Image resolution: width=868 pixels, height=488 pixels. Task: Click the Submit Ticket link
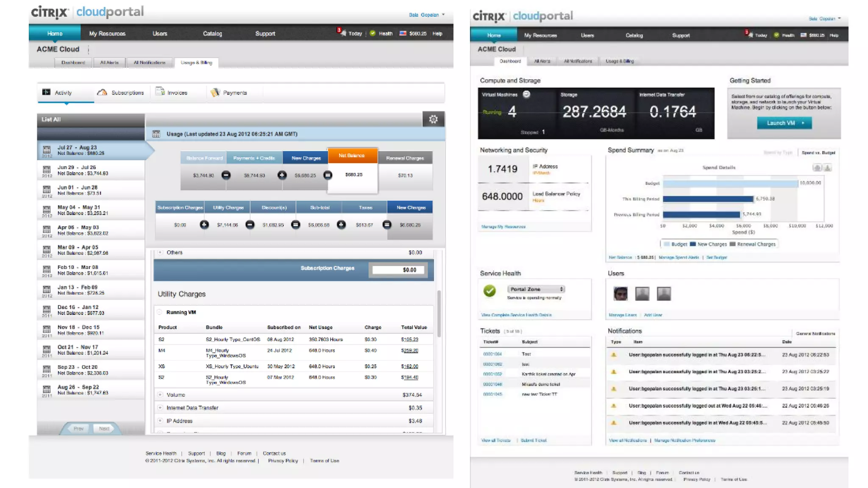(534, 441)
